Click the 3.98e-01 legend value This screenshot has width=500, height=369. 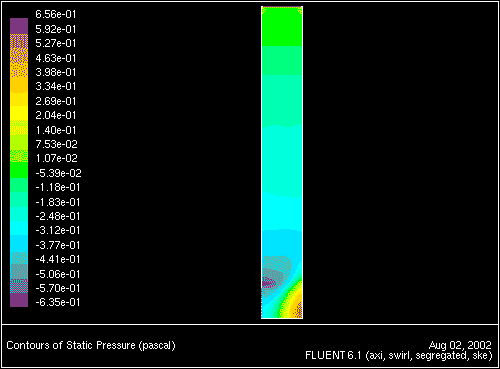click(56, 72)
